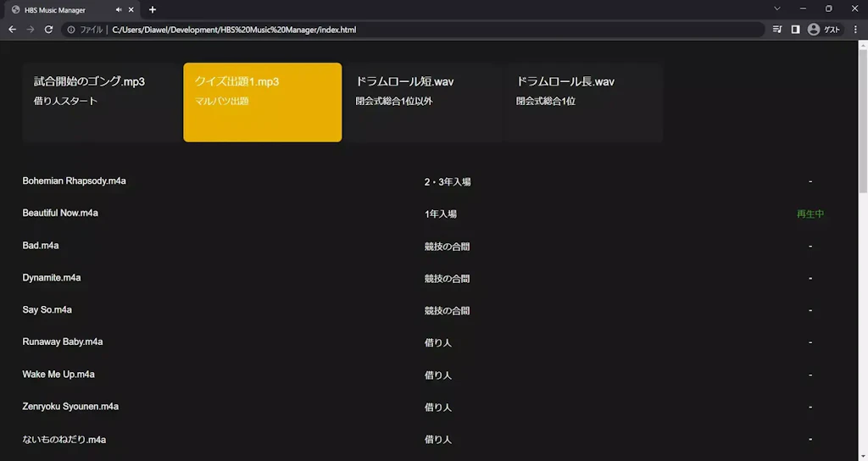Open the ゲスト profile button
Screen dimensions: 868x461
point(824,30)
